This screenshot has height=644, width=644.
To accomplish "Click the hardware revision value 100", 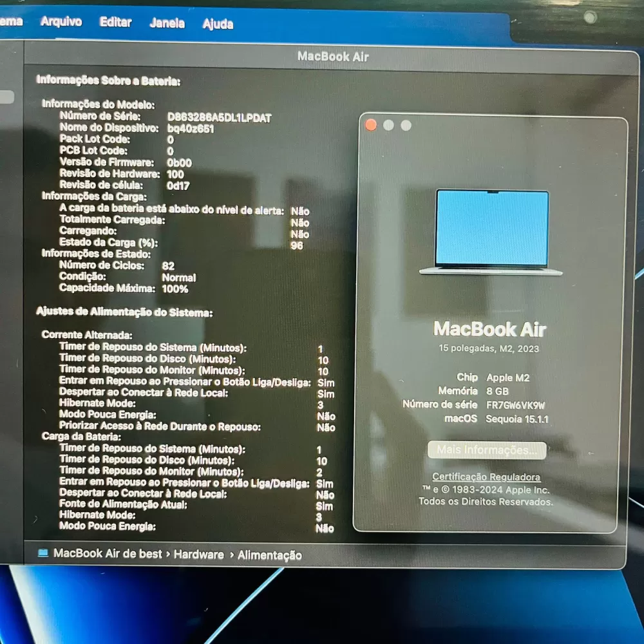I will (175, 175).
